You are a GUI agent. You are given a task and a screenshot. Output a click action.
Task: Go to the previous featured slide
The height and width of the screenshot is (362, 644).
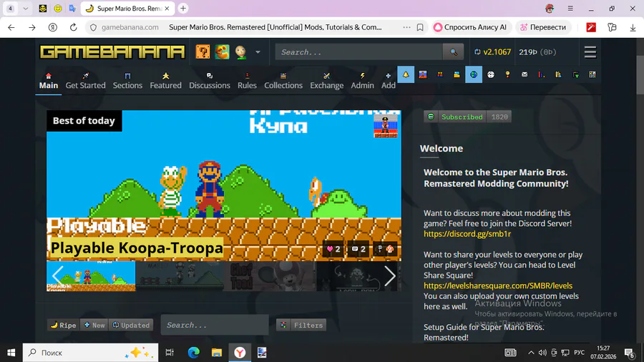[x=57, y=275]
